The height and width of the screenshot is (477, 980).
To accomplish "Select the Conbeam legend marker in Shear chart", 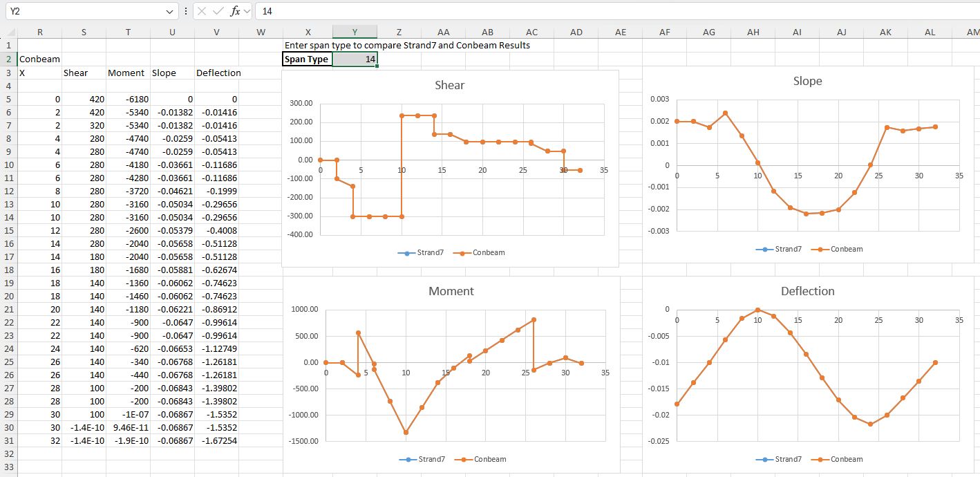I will tap(462, 253).
